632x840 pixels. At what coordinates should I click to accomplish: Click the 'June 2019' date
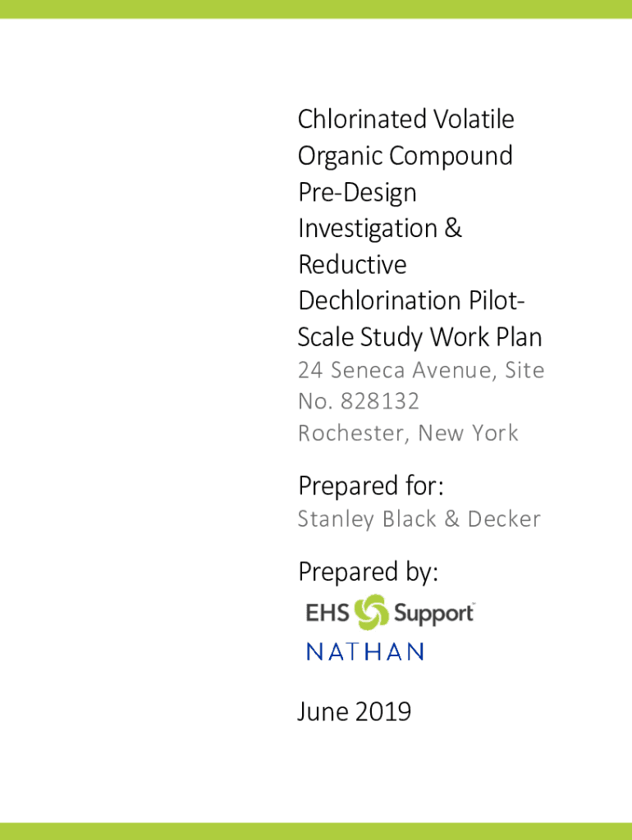(x=355, y=712)
